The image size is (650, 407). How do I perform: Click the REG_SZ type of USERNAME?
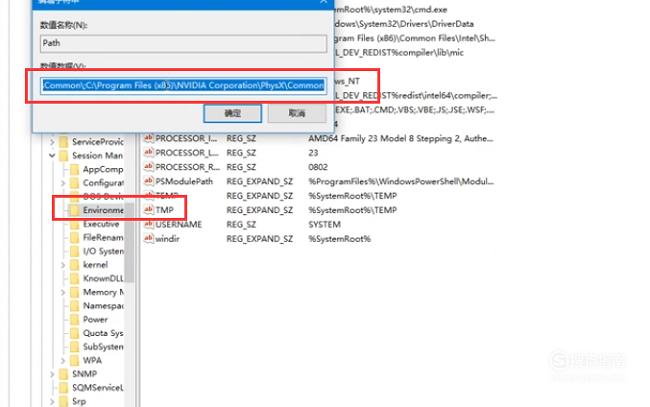pyautogui.click(x=241, y=225)
